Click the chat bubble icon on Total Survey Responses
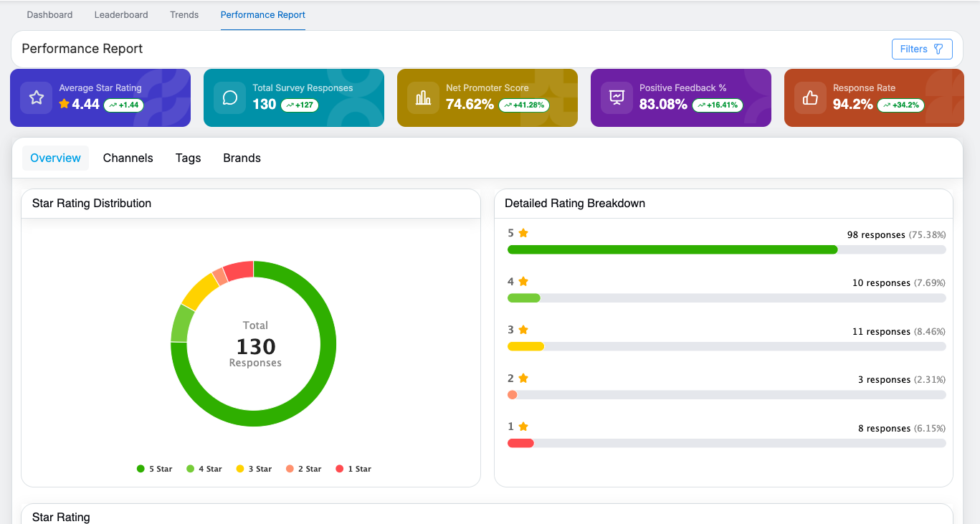The image size is (980, 524). [229, 97]
